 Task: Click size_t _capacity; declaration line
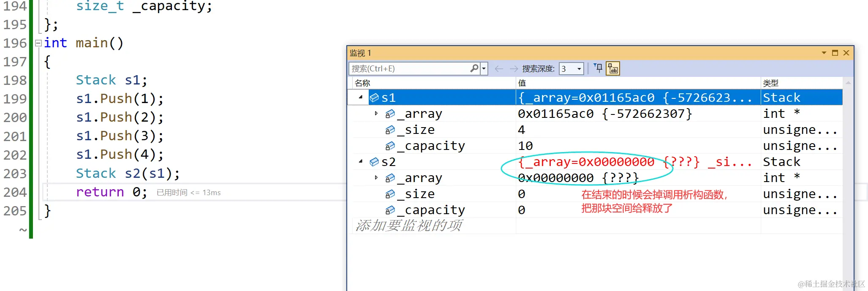tap(144, 6)
